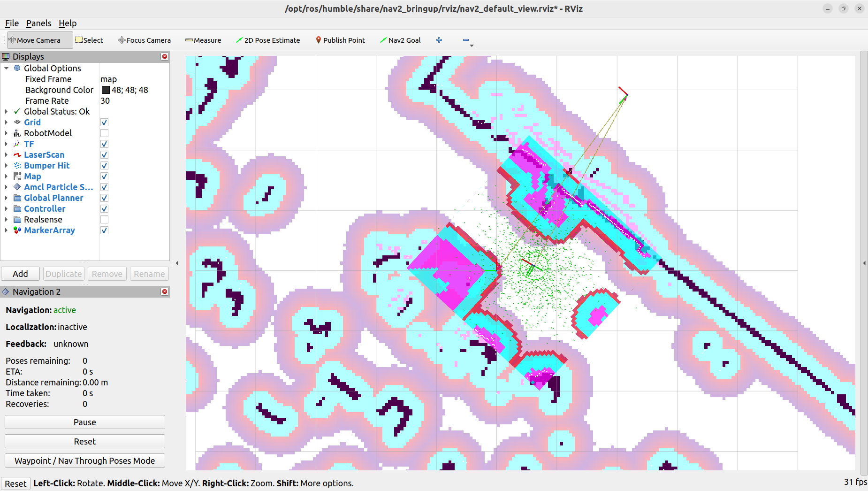The image size is (868, 491).
Task: Click the green plus add-tool icon
Action: point(439,40)
